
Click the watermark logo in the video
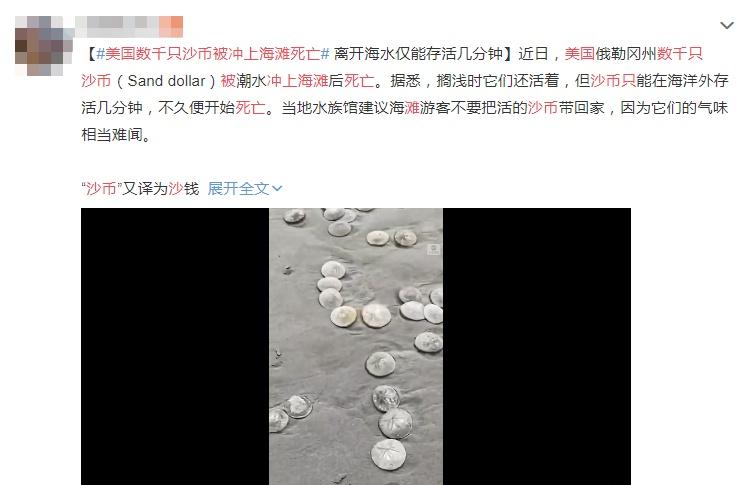coord(434,249)
